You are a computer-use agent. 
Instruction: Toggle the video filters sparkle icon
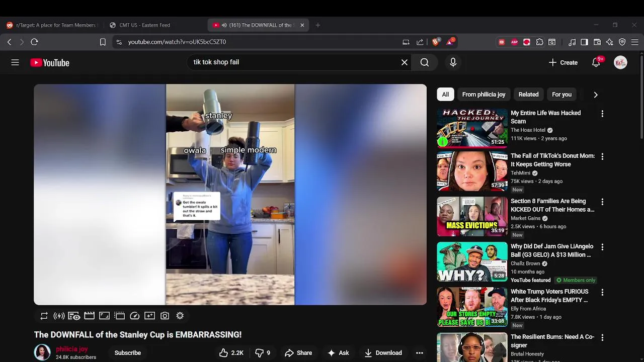(x=149, y=316)
